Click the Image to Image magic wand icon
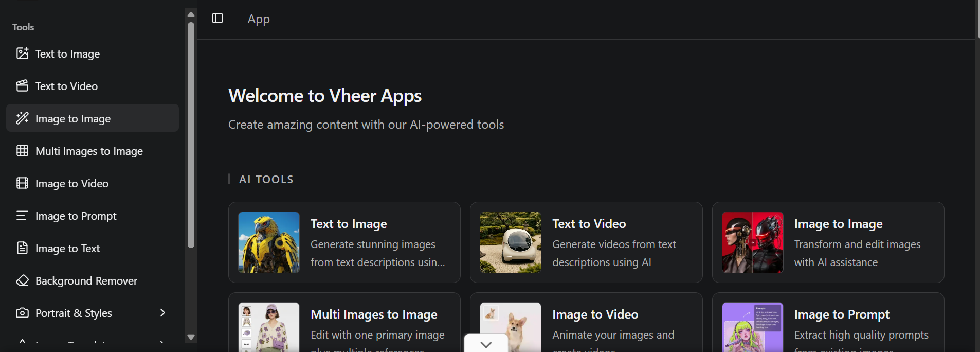Screen dimensions: 980x352 pyautogui.click(x=22, y=118)
